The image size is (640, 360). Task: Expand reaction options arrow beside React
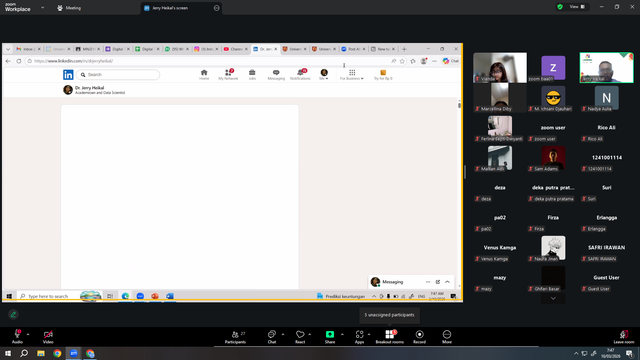click(310, 334)
